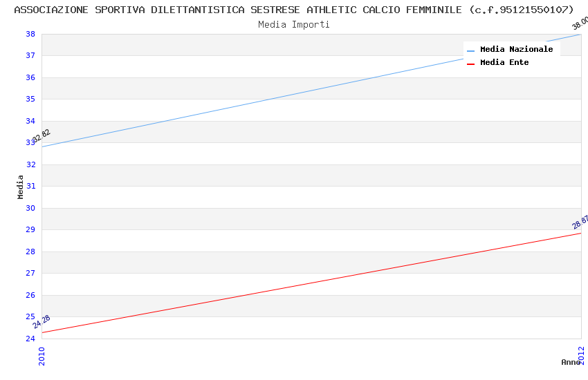
Task: Click the 27 y-axis tick label
Action: click(x=30, y=273)
